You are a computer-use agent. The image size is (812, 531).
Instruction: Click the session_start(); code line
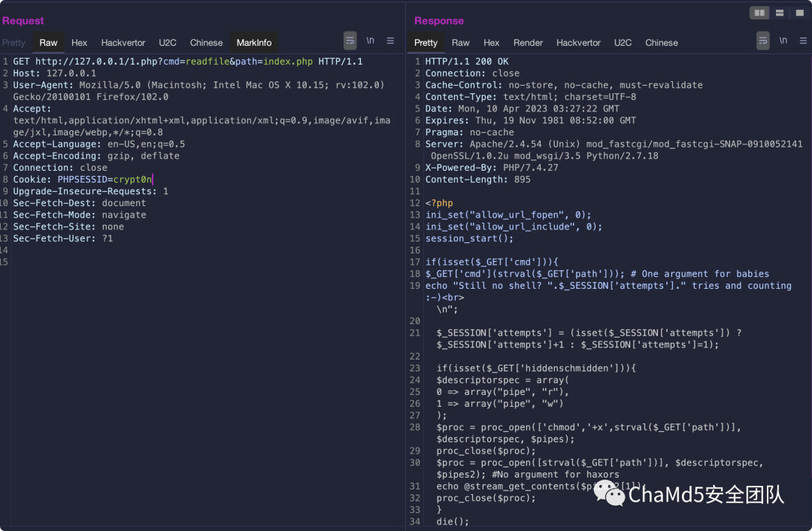click(469, 239)
